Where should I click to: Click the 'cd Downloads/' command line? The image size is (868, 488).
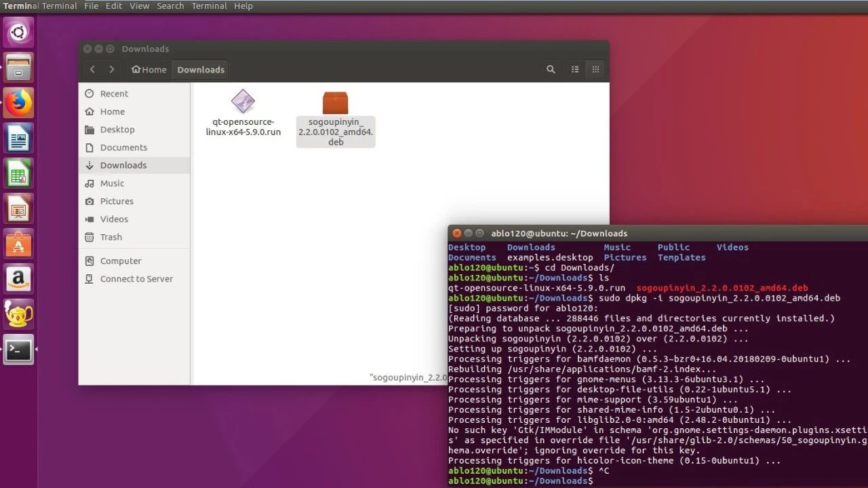(580, 267)
